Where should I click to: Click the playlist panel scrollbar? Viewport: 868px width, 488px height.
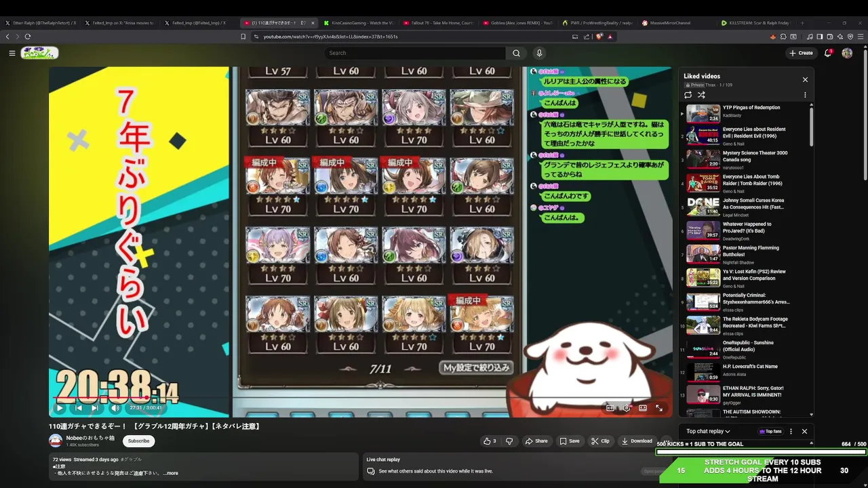811,126
